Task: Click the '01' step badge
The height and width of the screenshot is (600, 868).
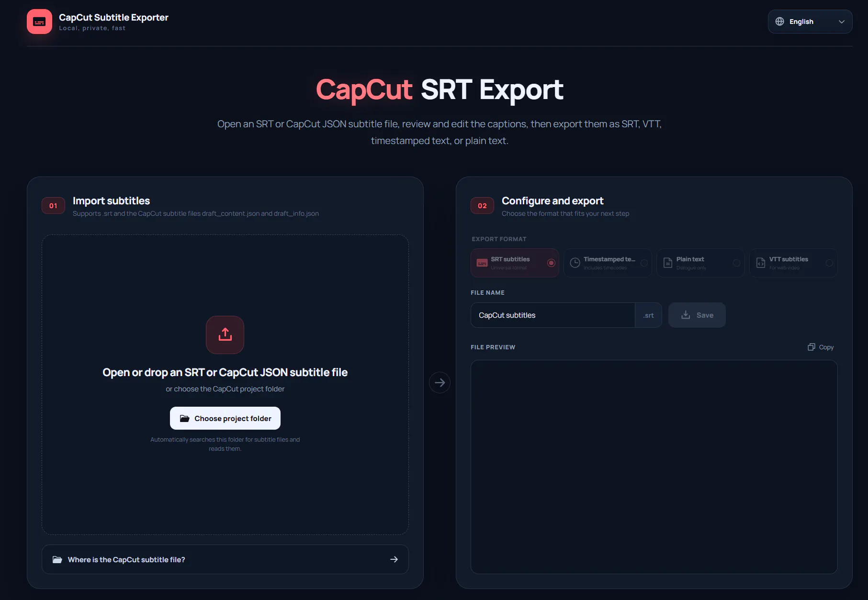Action: click(53, 206)
